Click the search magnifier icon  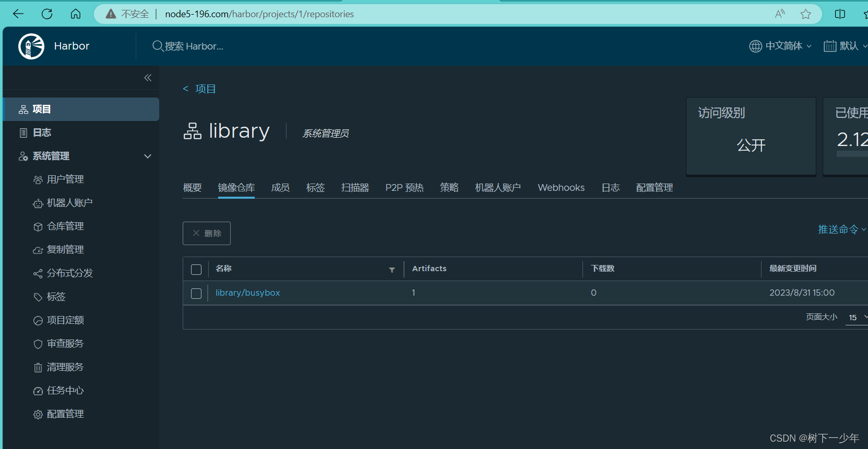pyautogui.click(x=158, y=46)
